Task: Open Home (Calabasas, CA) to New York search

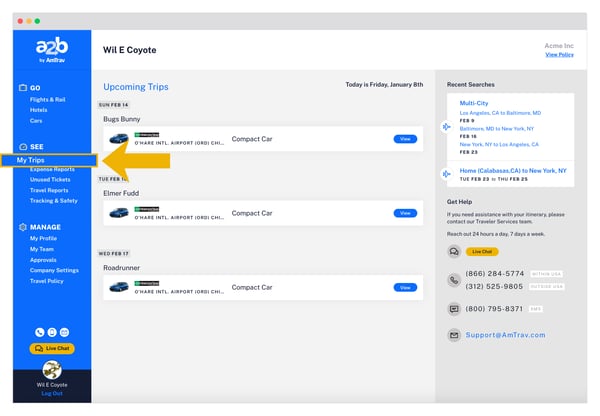Action: pos(512,171)
